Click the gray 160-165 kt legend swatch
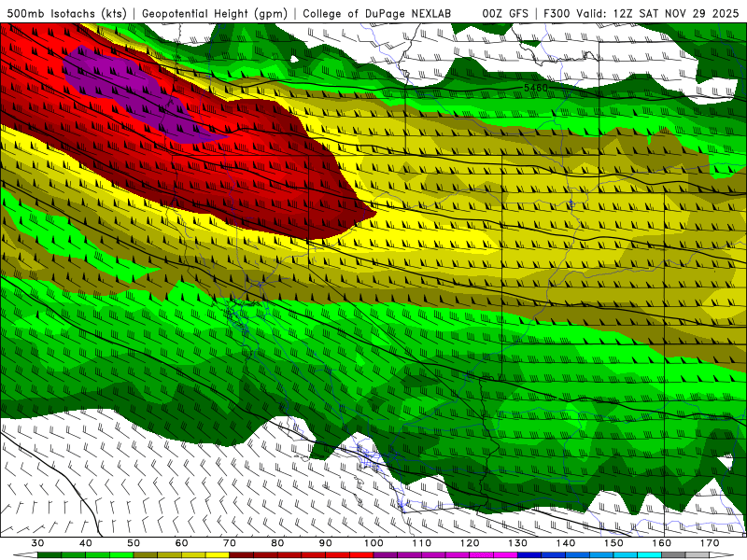The width and height of the screenshot is (747, 560). [x=674, y=555]
